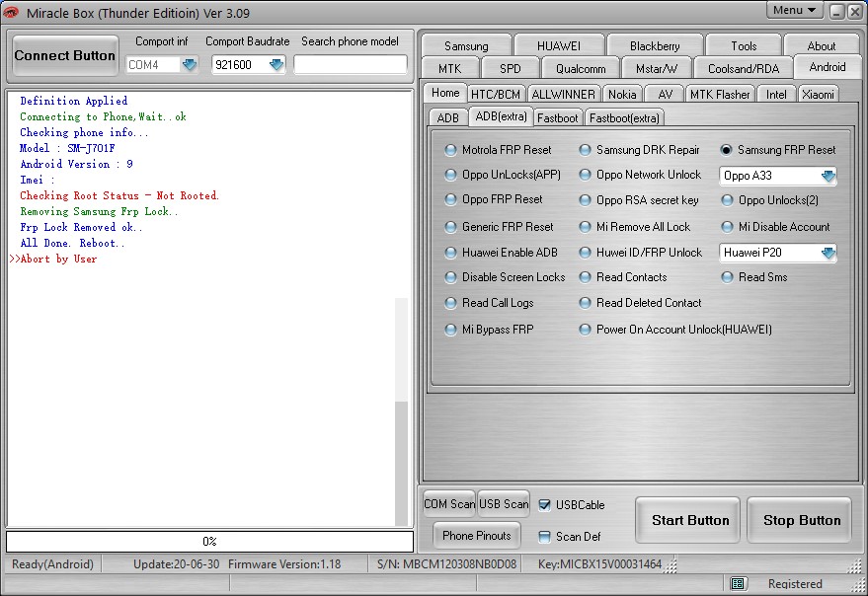Open the Nokia sub-tab
This screenshot has width=868, height=596.
(622, 94)
